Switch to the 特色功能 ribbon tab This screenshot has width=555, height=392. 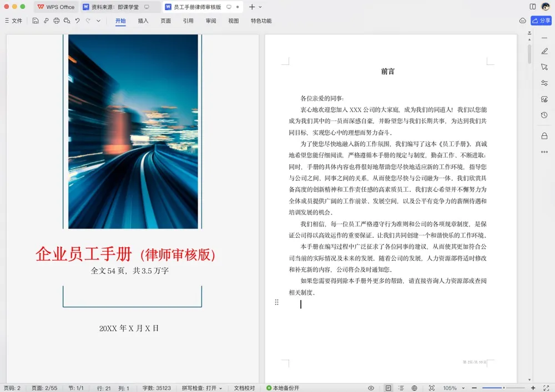(261, 21)
